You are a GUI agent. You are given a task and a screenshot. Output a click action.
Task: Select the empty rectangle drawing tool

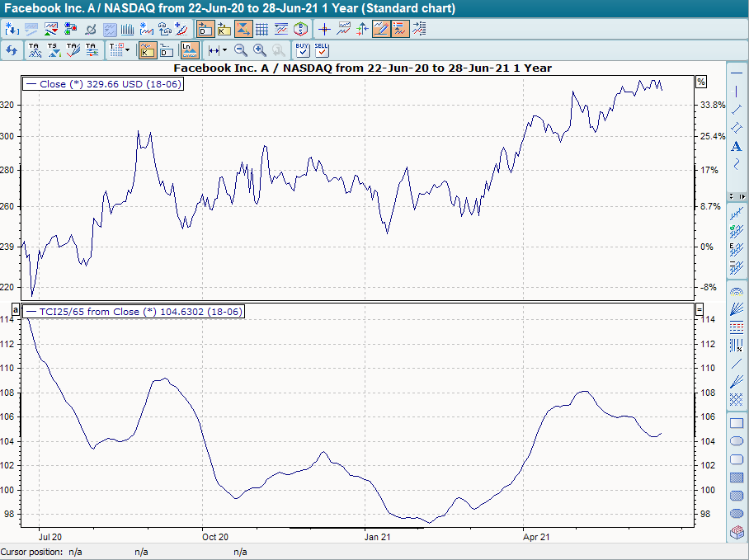[737, 423]
